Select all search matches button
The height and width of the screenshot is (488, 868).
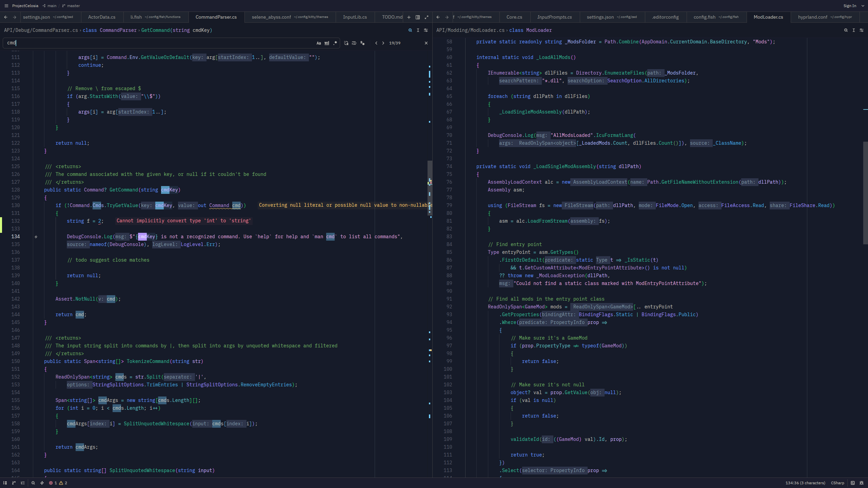pyautogui.click(x=362, y=43)
